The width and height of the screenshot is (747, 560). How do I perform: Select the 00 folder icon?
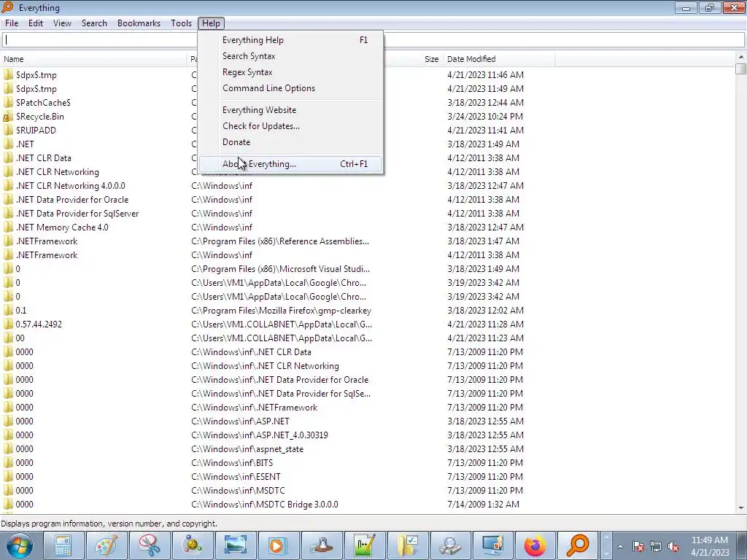(8, 338)
